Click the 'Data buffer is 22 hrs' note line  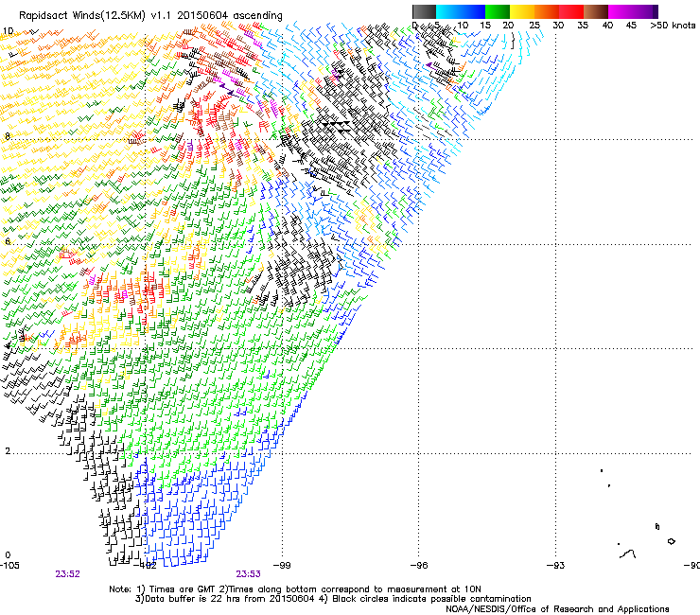333,599
